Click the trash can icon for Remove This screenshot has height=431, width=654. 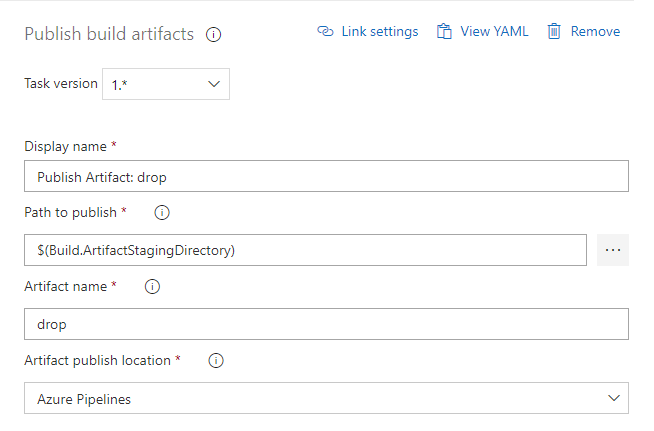554,32
